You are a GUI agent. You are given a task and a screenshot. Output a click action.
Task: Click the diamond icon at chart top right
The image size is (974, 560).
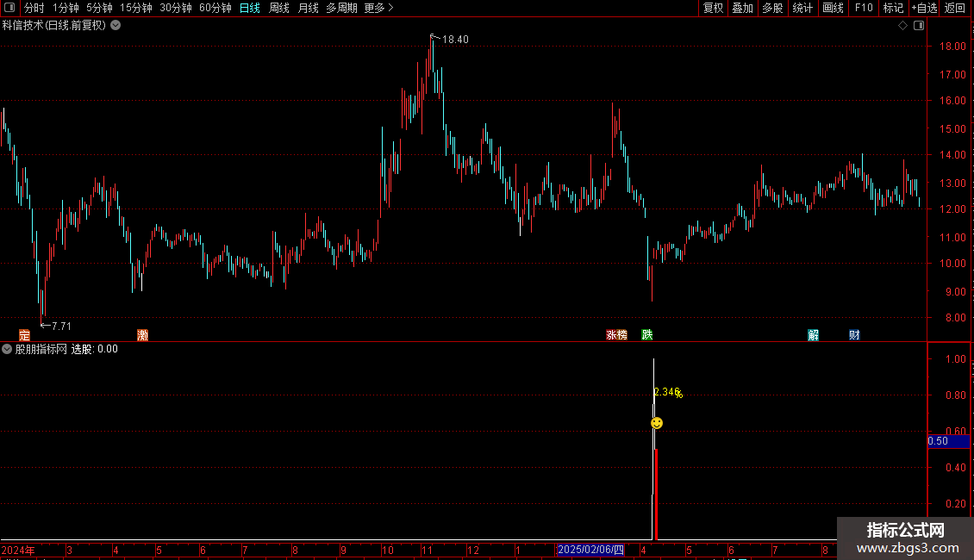903,26
